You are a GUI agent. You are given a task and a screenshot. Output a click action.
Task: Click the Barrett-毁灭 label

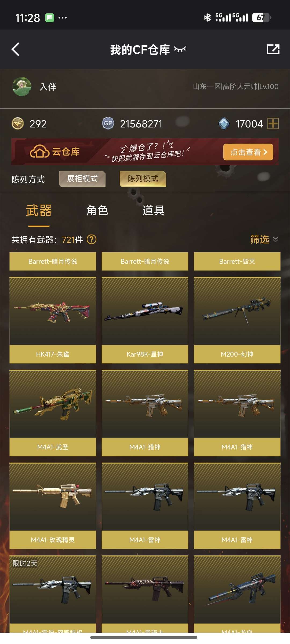point(237,261)
